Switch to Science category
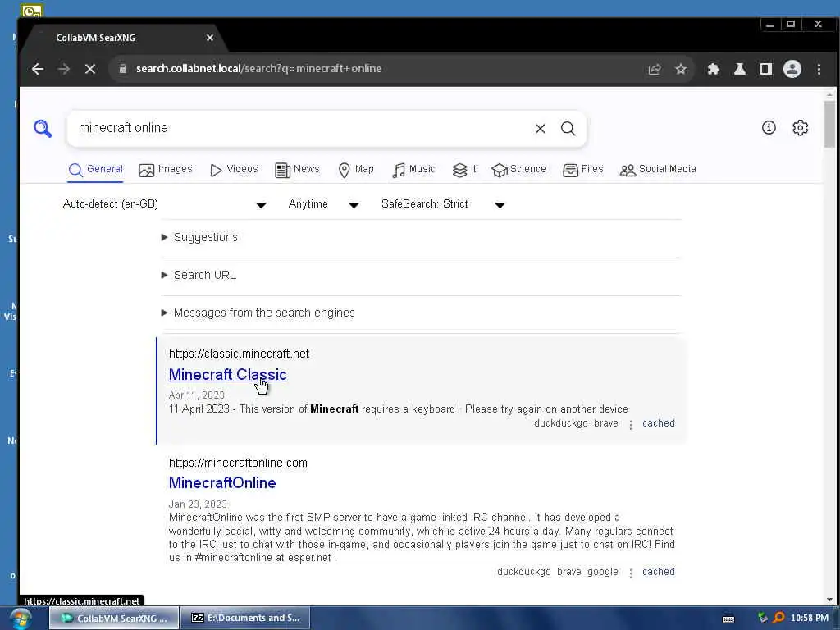 pyautogui.click(x=518, y=170)
